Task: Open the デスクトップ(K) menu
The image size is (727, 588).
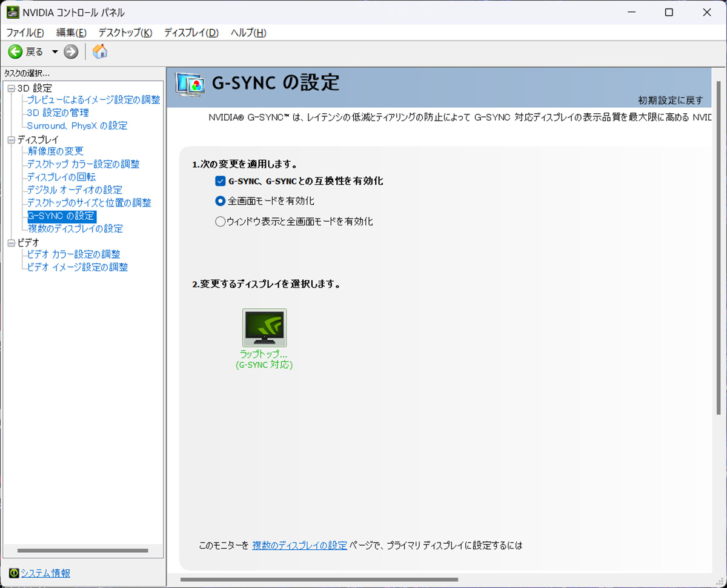Action: point(125,33)
